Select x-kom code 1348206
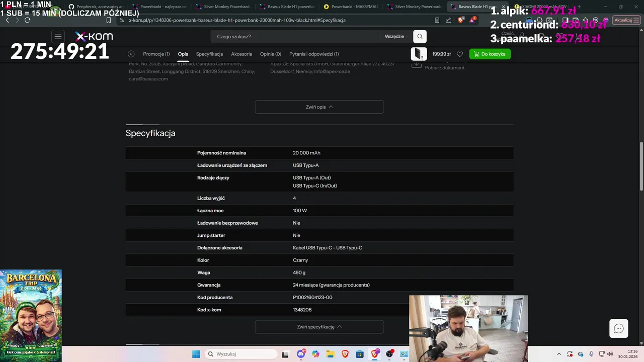The image size is (644, 362). point(302,310)
